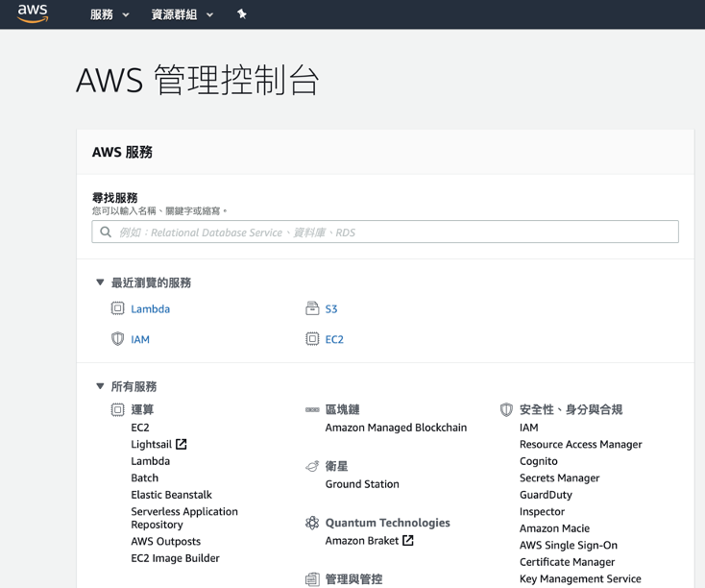The width and height of the screenshot is (705, 588).
Task: Open the Ground Station service
Action: coord(362,484)
